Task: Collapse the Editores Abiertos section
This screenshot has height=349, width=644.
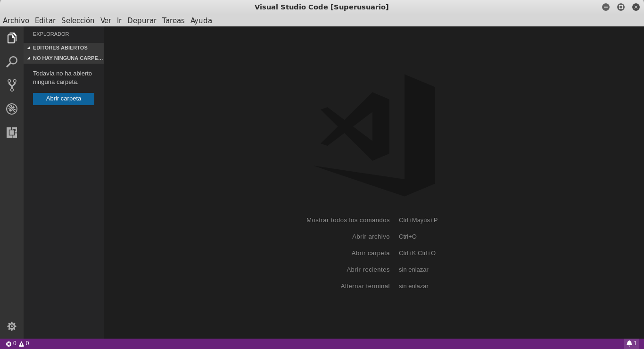Action: click(x=64, y=48)
